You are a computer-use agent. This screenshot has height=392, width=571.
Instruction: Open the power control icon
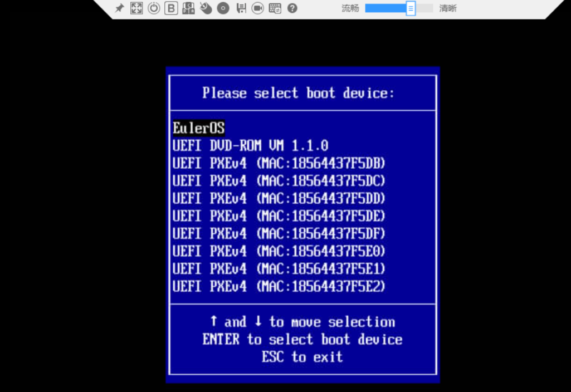[x=154, y=8]
